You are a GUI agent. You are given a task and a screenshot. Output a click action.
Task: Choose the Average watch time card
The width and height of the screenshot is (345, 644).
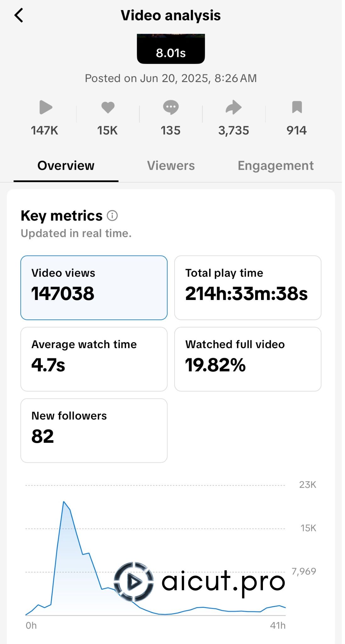[x=94, y=359]
